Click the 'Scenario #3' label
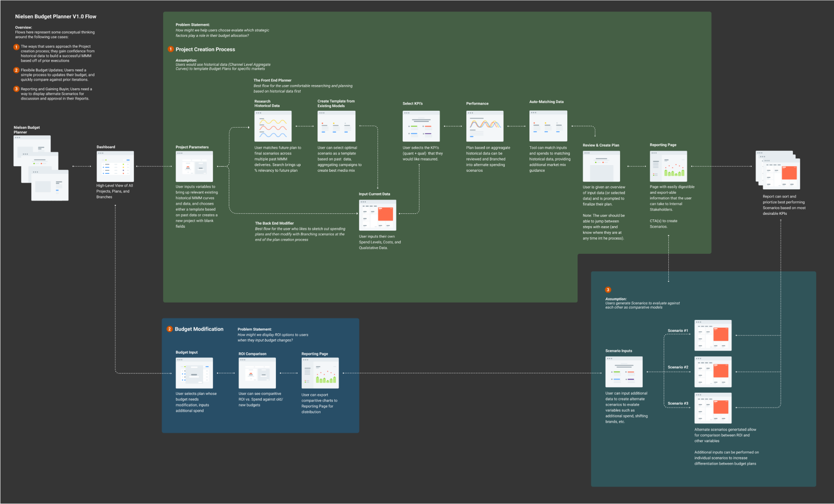834x504 pixels. [x=678, y=404]
